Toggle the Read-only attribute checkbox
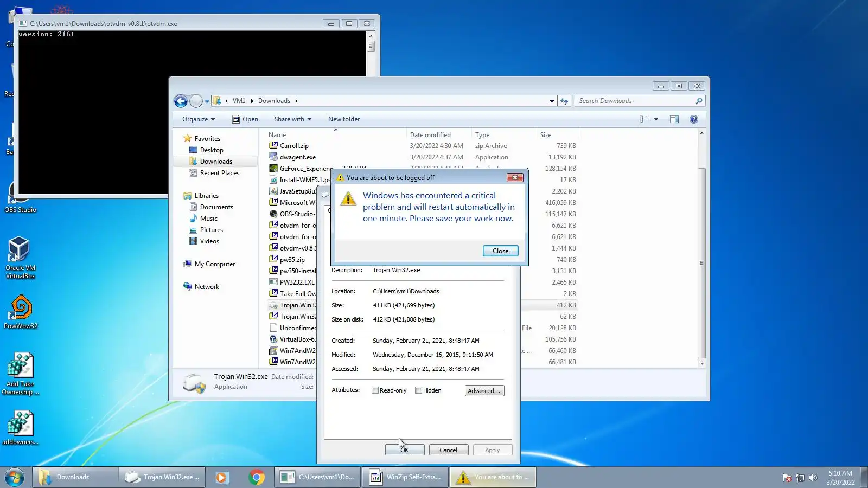 tap(375, 390)
